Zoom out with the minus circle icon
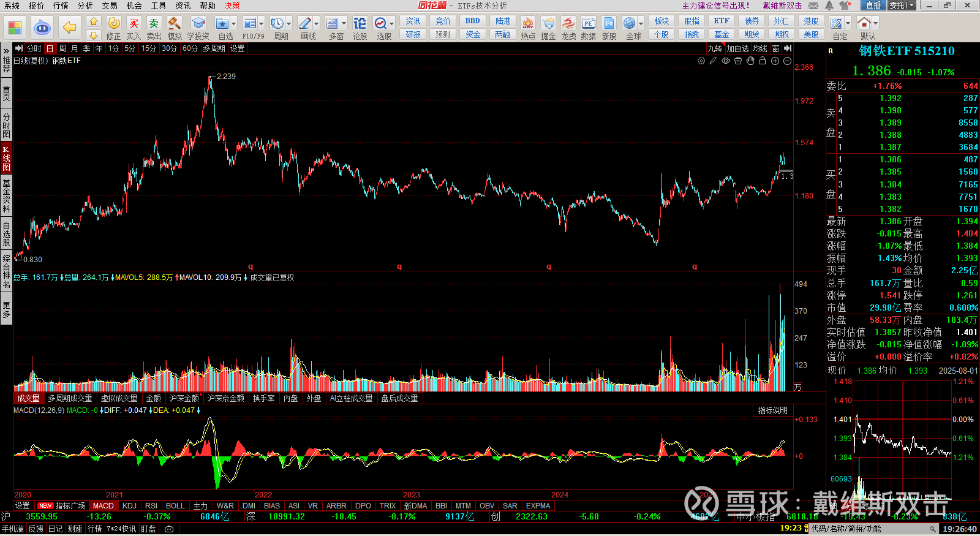 pos(787,61)
